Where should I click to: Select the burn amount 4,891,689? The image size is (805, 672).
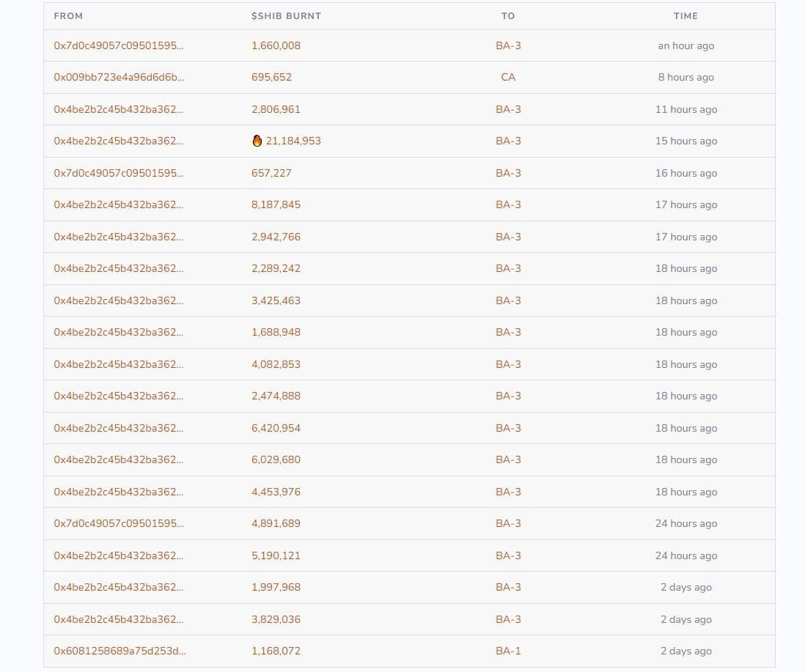click(x=276, y=523)
